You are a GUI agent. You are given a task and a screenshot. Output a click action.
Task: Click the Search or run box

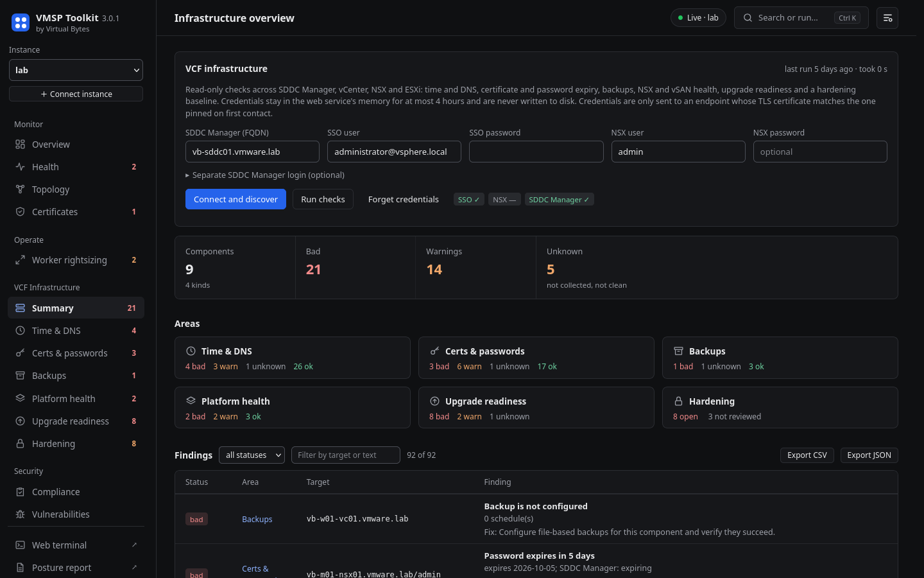click(x=801, y=18)
